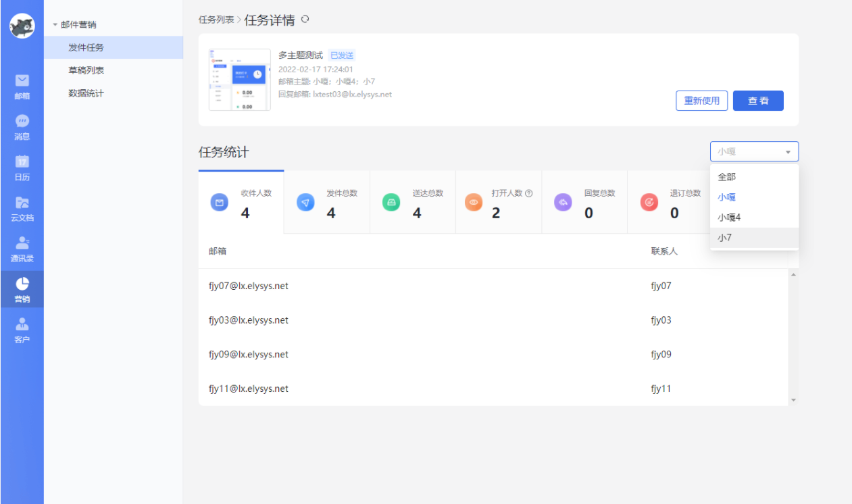This screenshot has width=852, height=504.
Task: Open the 通讯录 contacts module
Action: point(22,249)
